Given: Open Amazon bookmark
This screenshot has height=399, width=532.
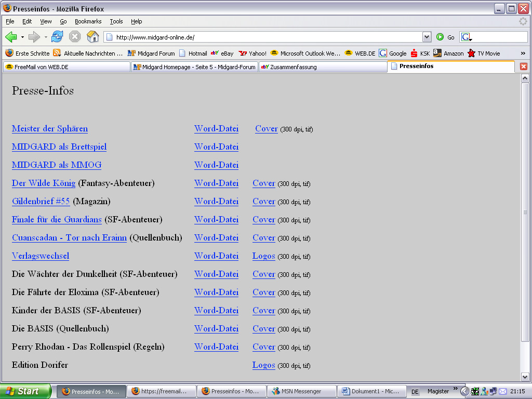Looking at the screenshot, I should 448,54.
